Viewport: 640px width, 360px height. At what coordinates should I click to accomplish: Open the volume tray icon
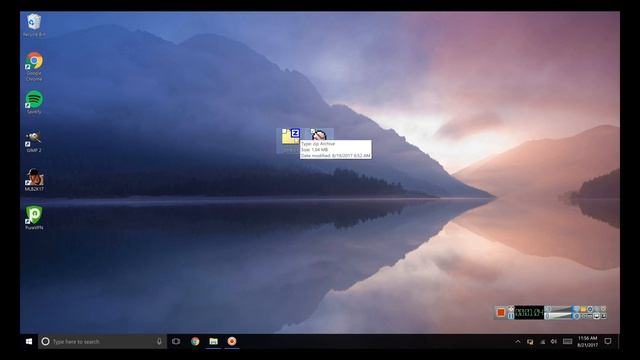(x=554, y=342)
